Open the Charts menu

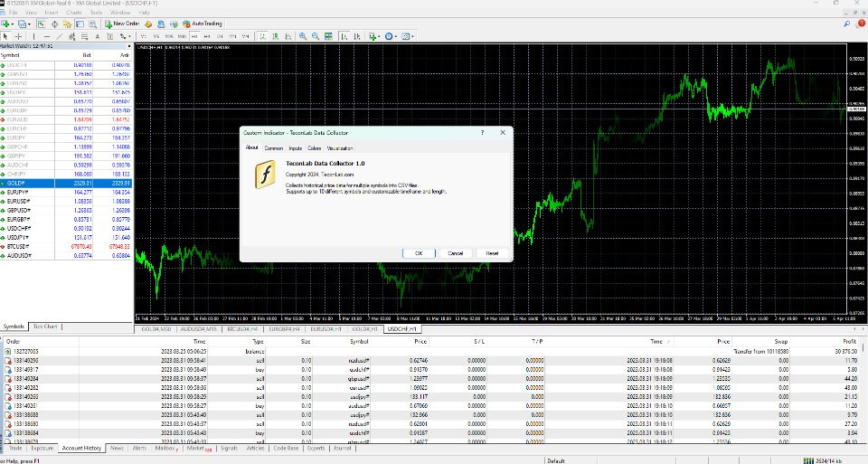[73, 12]
